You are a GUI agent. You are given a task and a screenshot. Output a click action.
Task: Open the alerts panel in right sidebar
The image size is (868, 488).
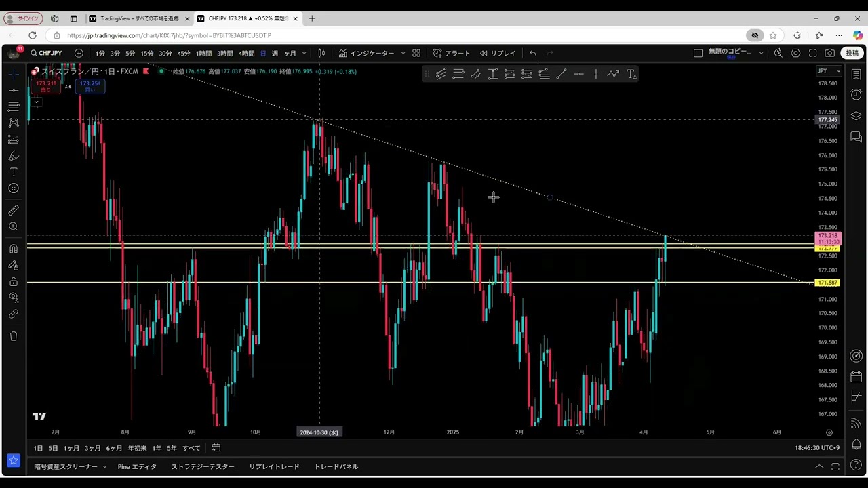[856, 95]
